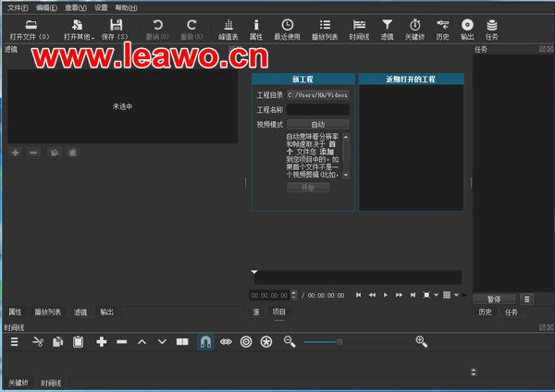This screenshot has width=555, height=392.
Task: Click the fast forward playback button
Action: (399, 295)
